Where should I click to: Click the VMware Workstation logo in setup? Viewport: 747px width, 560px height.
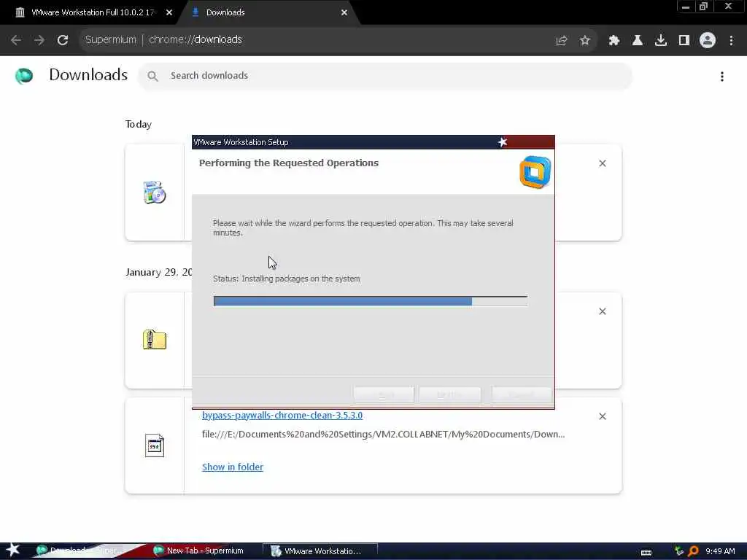click(x=535, y=172)
